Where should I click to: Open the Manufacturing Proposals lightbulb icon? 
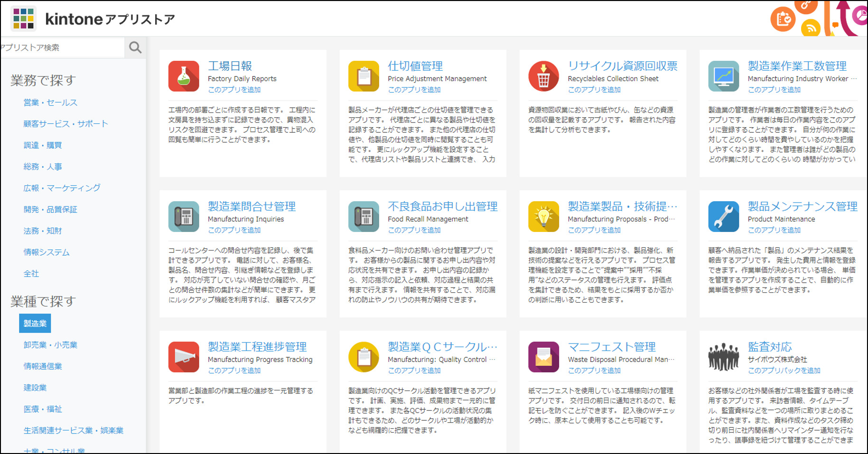coord(544,216)
